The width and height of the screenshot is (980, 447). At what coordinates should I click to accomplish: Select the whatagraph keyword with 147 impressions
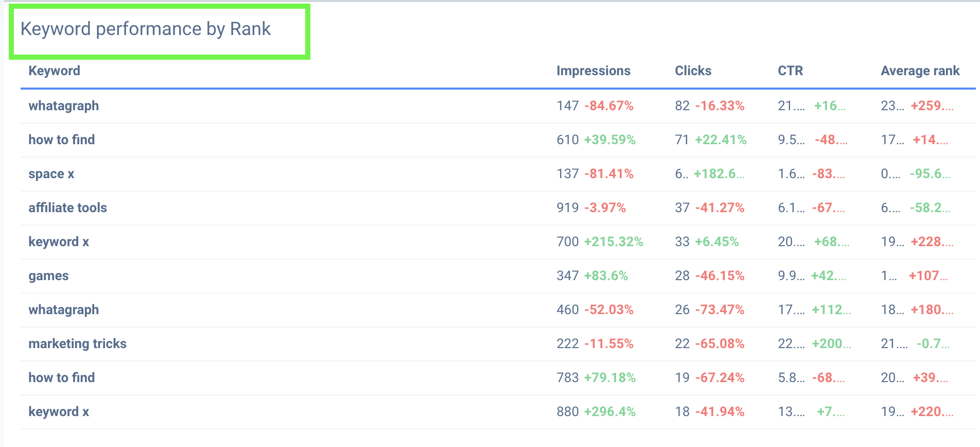[64, 106]
